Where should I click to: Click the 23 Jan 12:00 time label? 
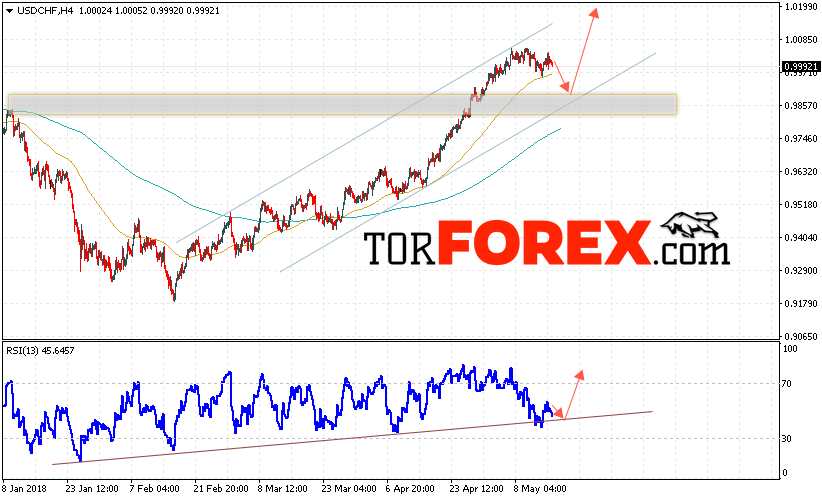click(92, 488)
